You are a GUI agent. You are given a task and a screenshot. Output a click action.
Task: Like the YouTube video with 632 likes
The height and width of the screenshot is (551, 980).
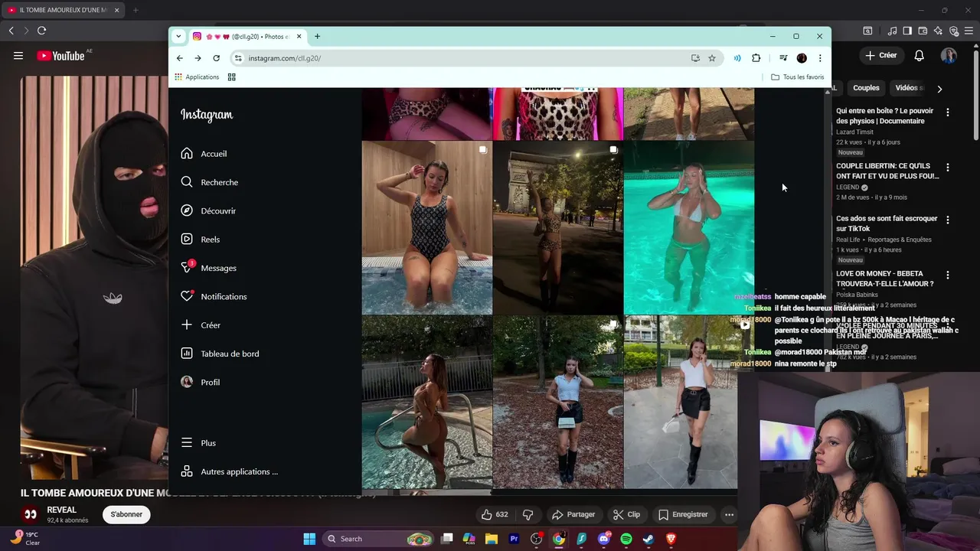tap(495, 514)
